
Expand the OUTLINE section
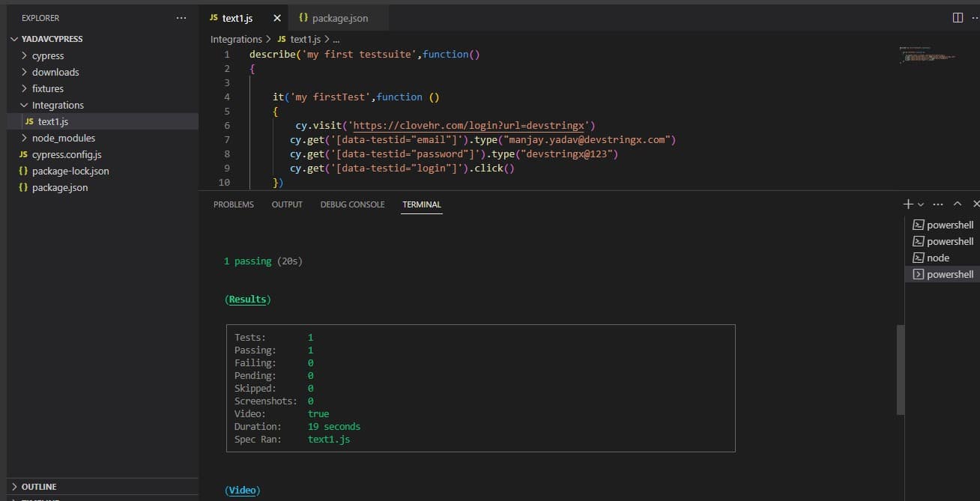point(39,487)
